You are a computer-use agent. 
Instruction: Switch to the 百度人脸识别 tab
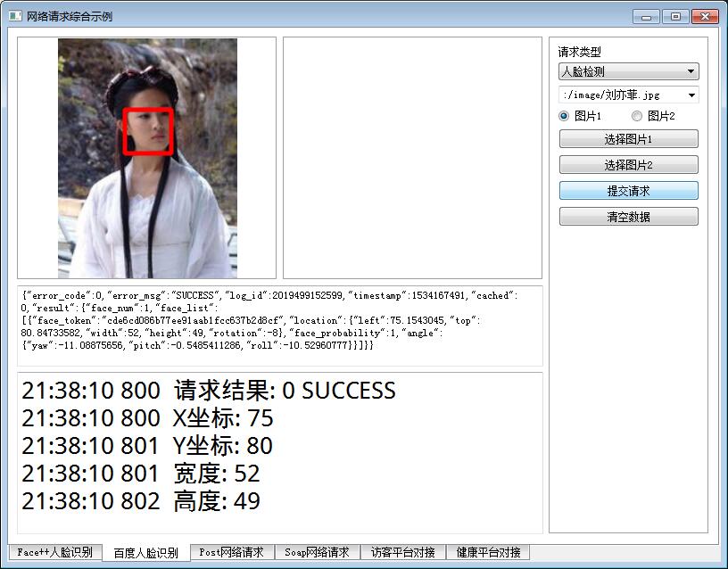146,553
